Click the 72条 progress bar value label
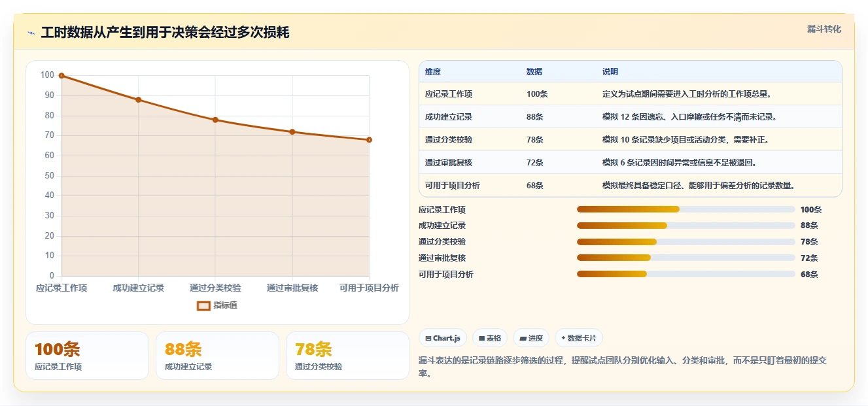 point(809,258)
